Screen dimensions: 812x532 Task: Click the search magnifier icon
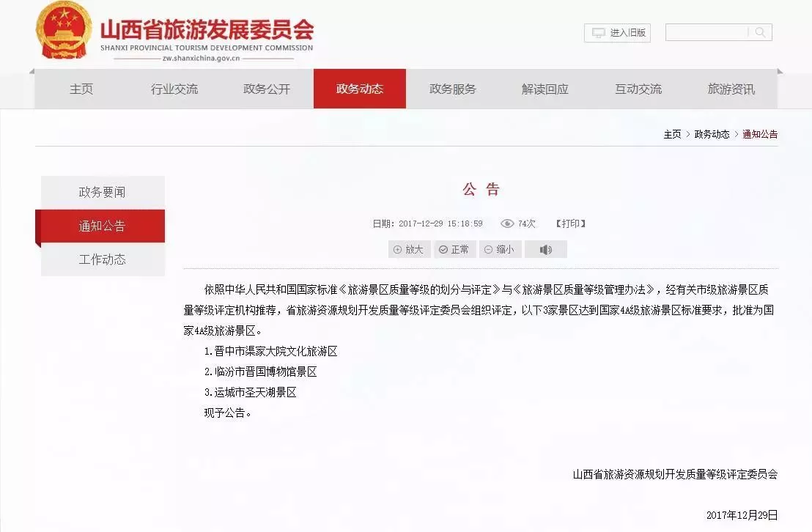coord(760,32)
